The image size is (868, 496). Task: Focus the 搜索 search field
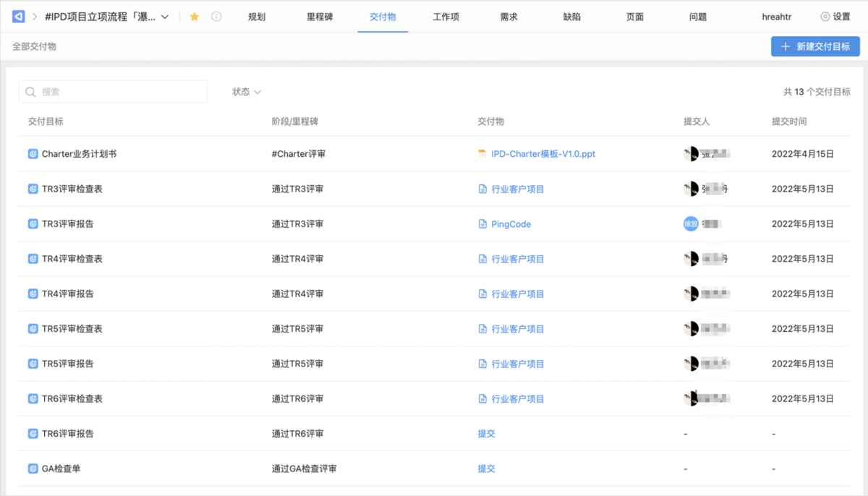pos(113,92)
